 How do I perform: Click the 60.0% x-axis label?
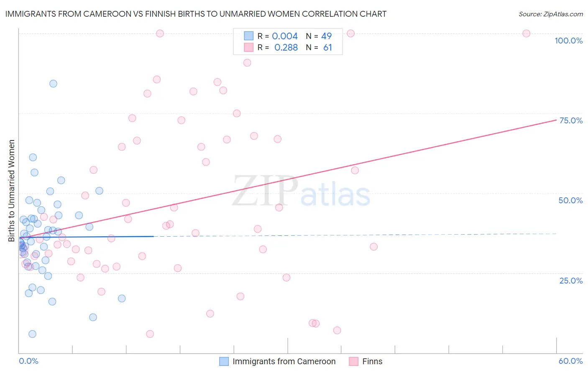point(570,361)
